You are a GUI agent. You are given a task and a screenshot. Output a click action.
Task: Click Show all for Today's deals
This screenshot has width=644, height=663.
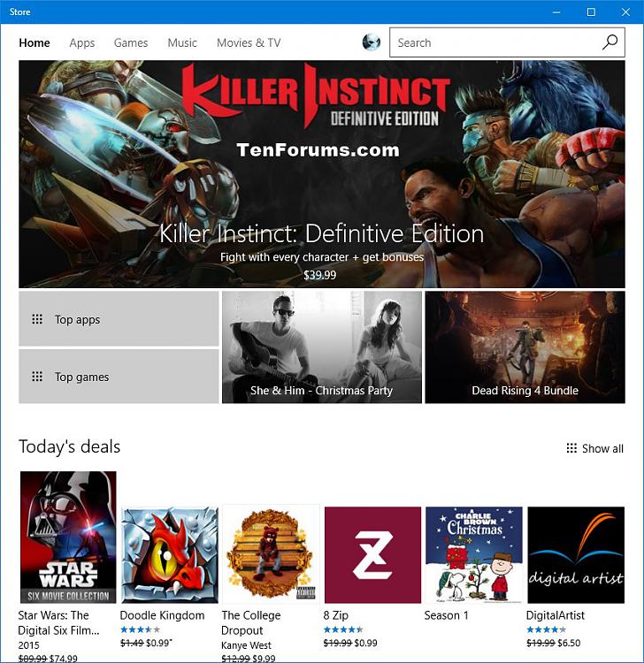point(595,448)
